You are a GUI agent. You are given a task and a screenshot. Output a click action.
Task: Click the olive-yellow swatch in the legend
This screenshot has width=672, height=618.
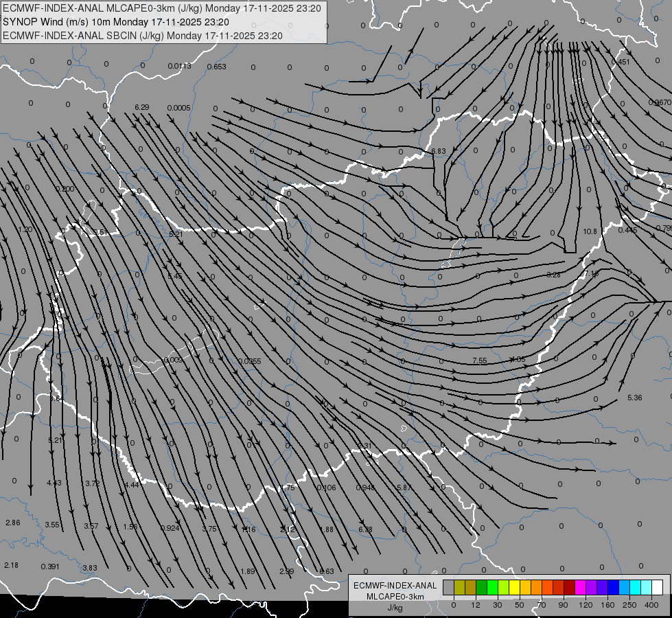pos(459,587)
